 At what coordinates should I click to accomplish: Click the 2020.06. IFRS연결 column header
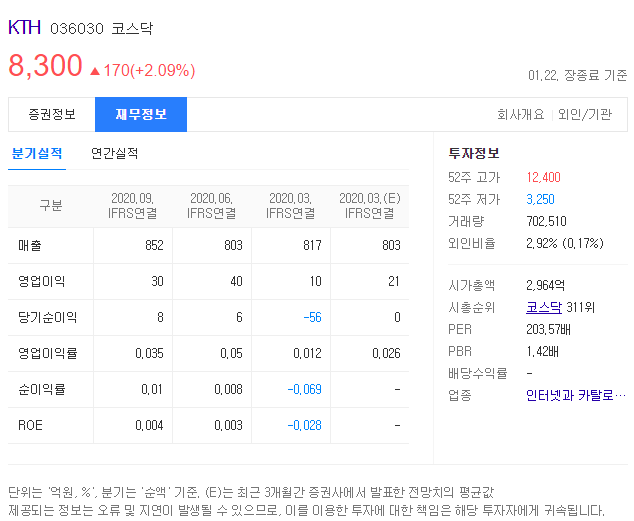pos(211,206)
